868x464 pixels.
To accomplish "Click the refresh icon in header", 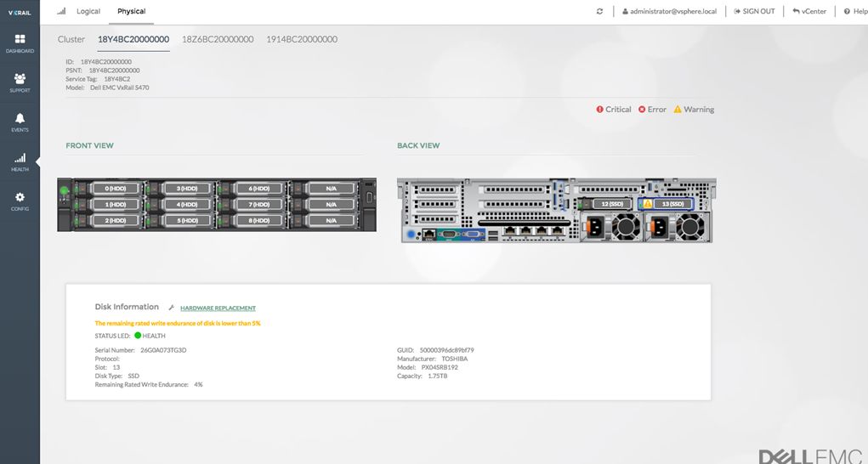I will point(599,12).
